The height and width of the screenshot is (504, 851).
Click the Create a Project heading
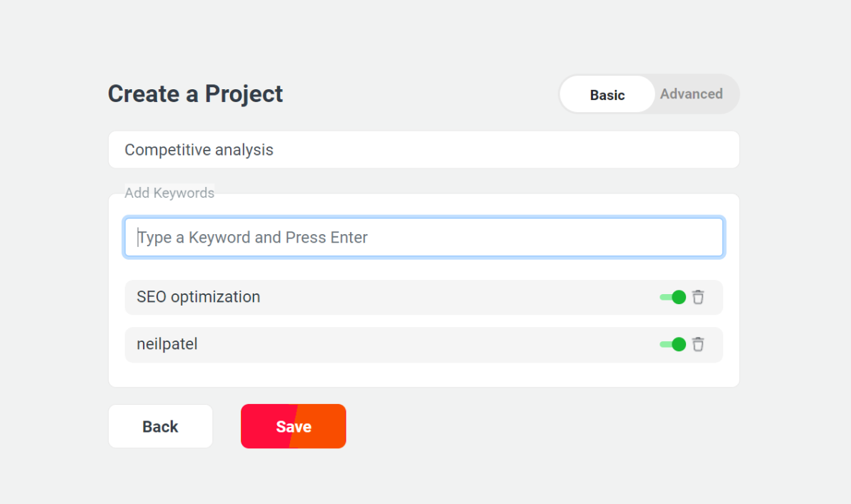pos(195,94)
